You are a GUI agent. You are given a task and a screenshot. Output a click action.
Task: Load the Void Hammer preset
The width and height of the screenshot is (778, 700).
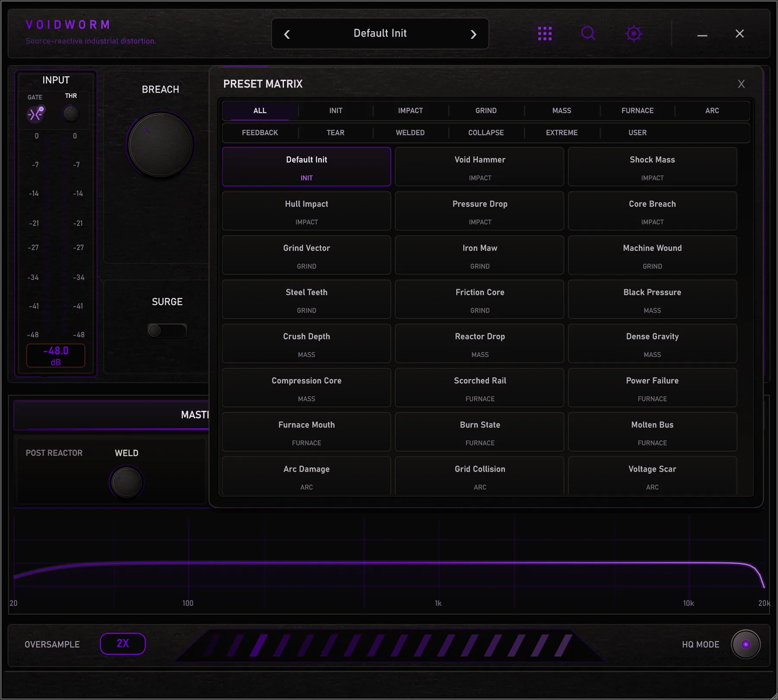coord(480,167)
